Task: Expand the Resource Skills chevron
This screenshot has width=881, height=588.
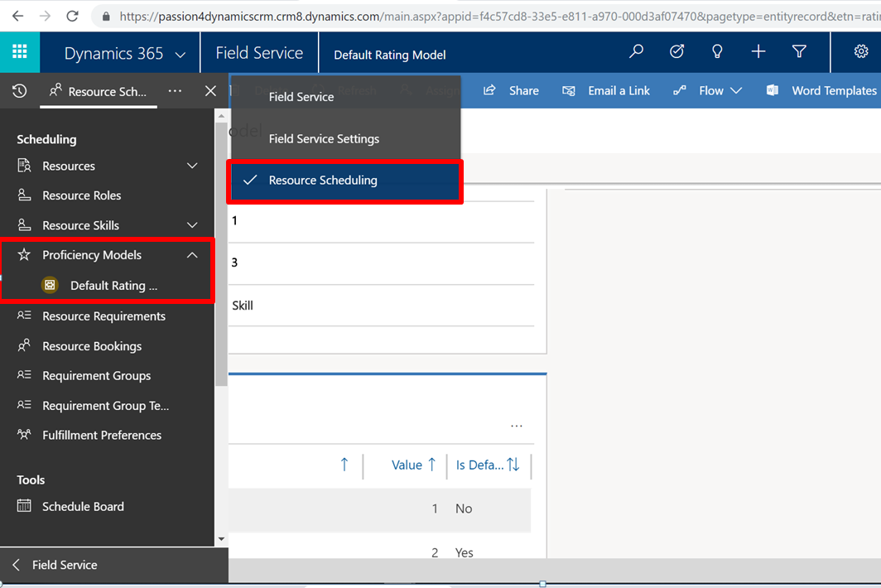Action: click(x=192, y=225)
